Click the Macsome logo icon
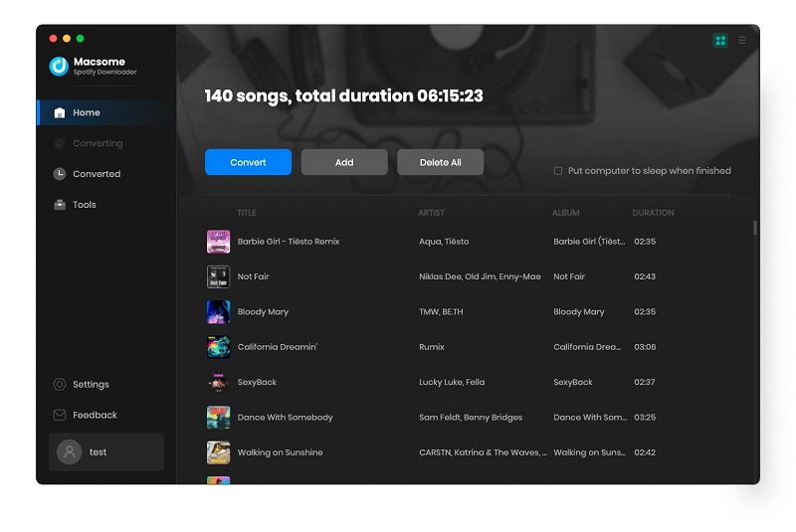 [x=59, y=67]
